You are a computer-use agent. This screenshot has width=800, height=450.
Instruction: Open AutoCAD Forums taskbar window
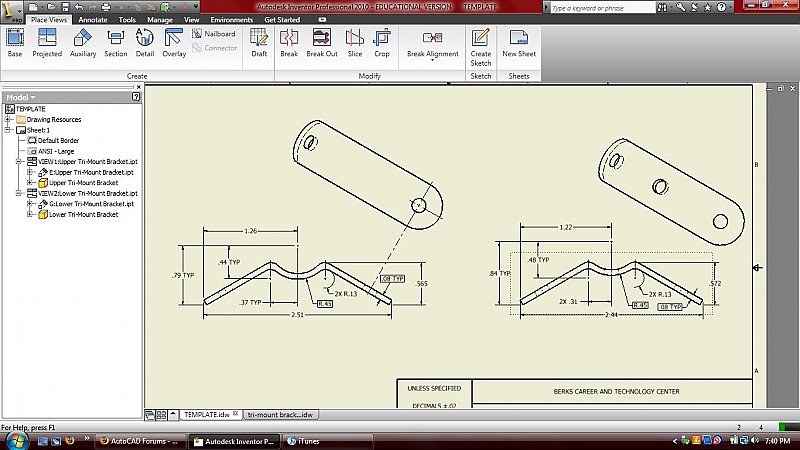click(x=140, y=441)
